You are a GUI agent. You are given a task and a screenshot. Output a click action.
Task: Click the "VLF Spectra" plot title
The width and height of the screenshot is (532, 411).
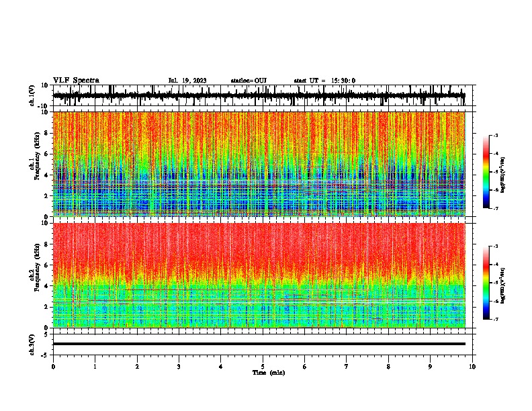(x=76, y=81)
